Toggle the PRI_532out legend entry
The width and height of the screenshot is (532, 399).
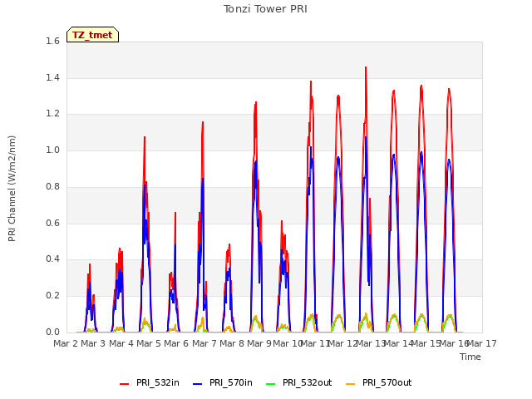(x=298, y=382)
